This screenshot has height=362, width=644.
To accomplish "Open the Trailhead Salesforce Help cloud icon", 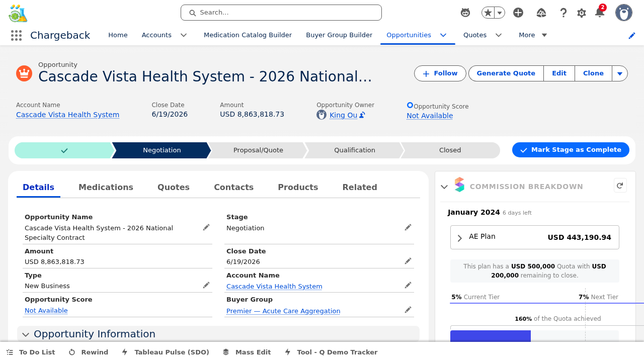I will tap(541, 13).
